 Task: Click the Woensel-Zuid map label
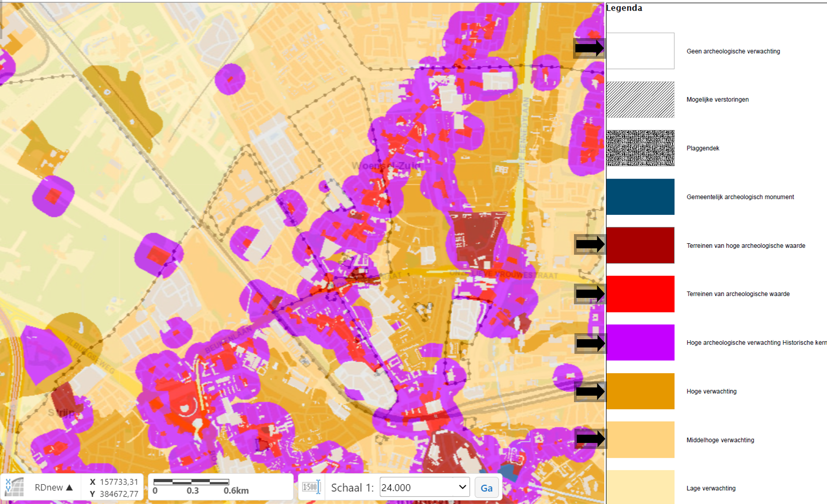tap(386, 165)
